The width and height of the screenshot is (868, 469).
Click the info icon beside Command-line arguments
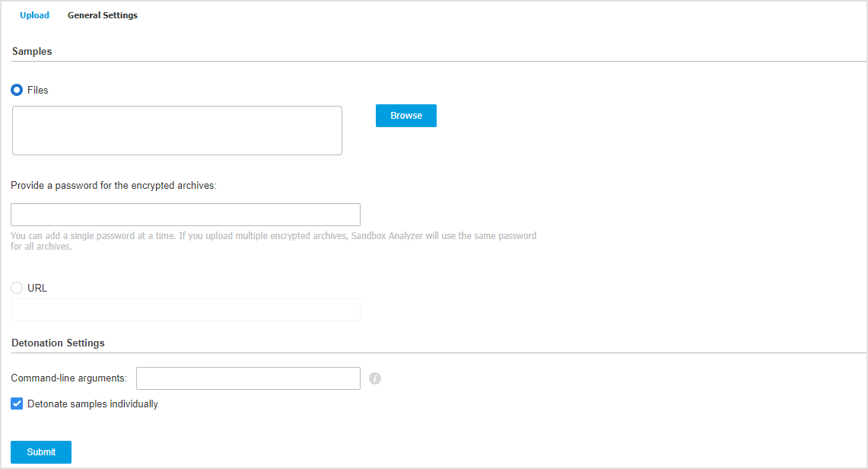tap(374, 378)
